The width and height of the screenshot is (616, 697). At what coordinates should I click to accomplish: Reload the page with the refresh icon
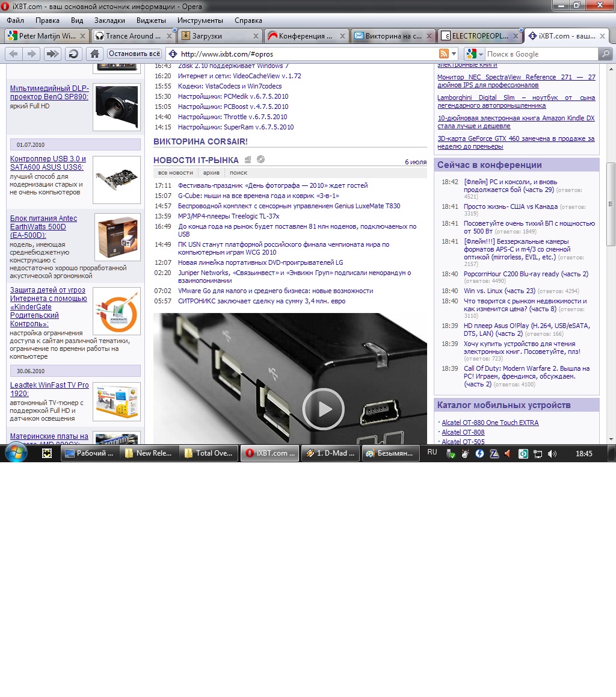click(74, 54)
